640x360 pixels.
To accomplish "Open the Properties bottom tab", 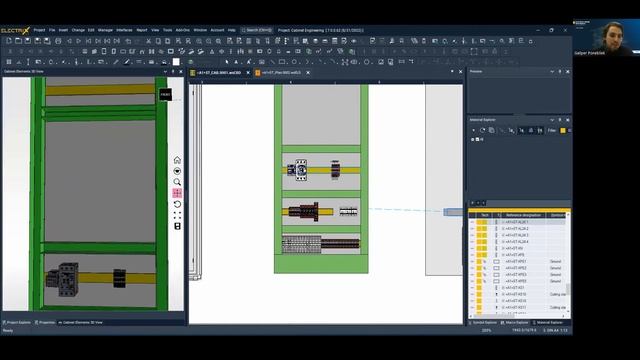I will pyautogui.click(x=44, y=322).
